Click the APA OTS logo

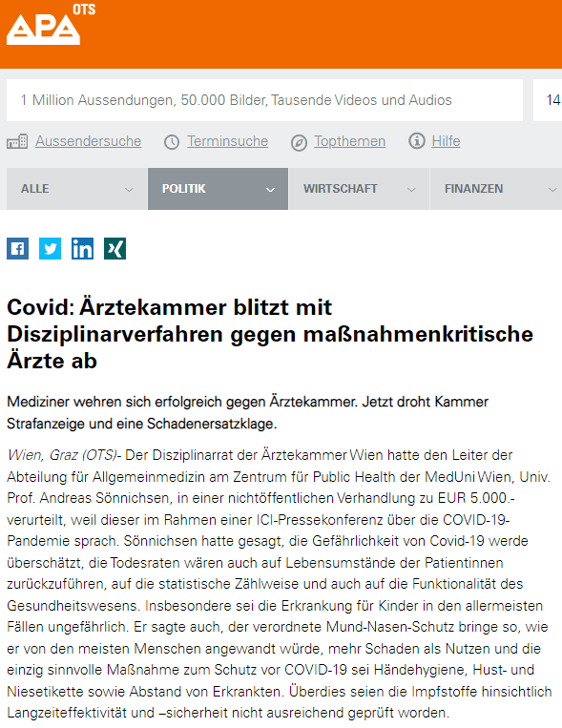51,25
